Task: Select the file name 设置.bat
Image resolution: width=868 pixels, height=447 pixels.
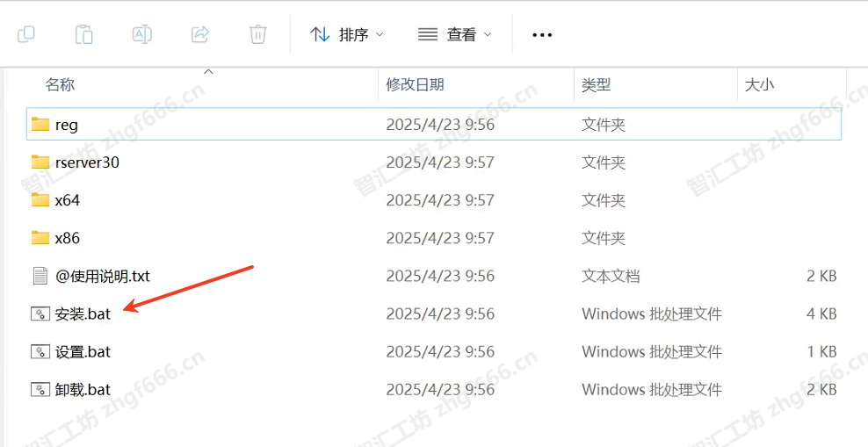Action: tap(83, 351)
